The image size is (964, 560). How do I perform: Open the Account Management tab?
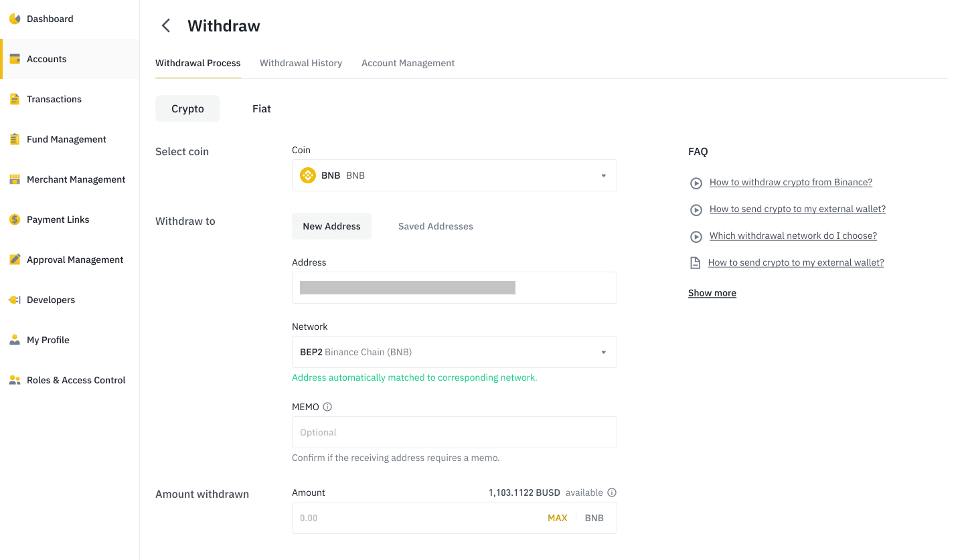[408, 63]
